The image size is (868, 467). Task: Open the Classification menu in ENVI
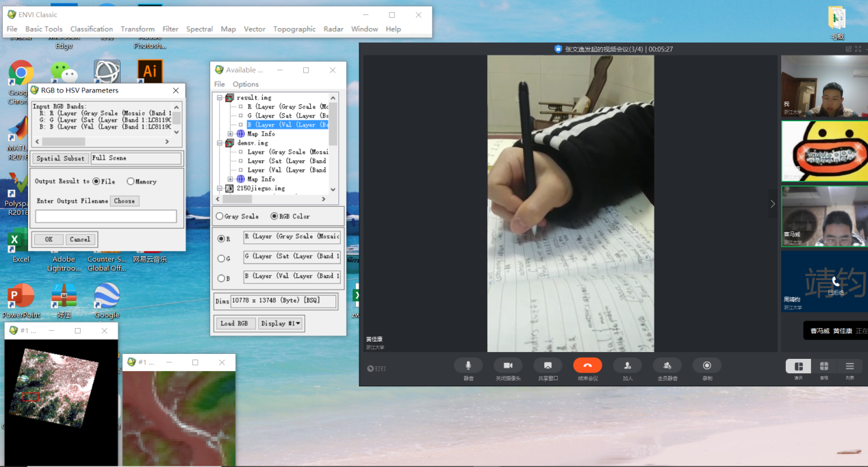pos(91,29)
